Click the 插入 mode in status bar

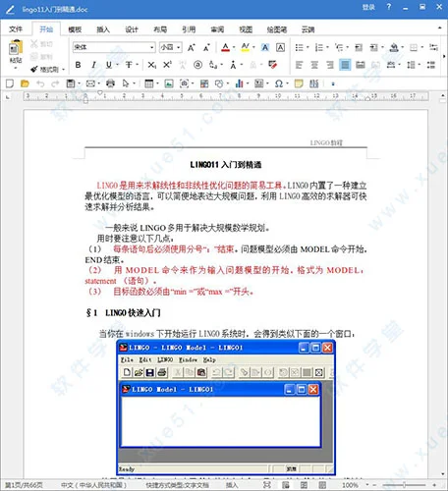coord(232,485)
